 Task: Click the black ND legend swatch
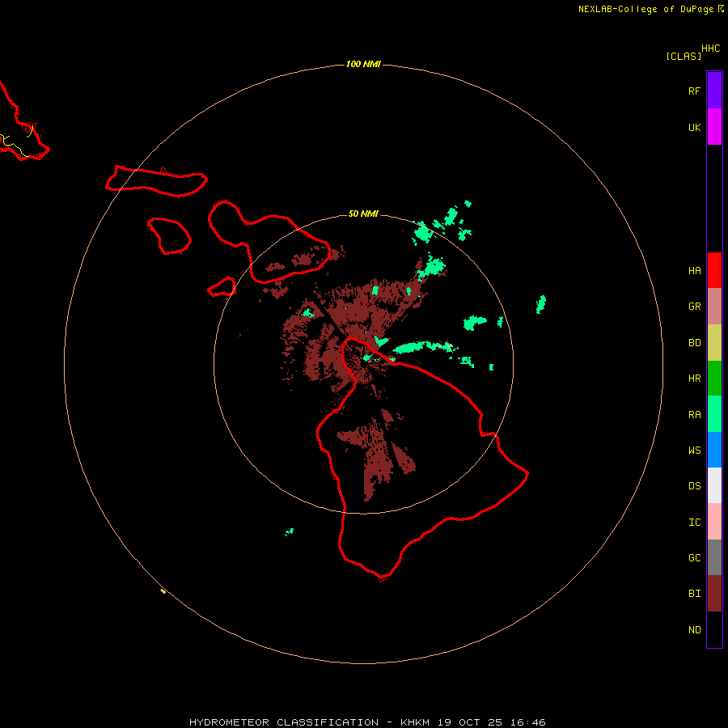point(714,629)
